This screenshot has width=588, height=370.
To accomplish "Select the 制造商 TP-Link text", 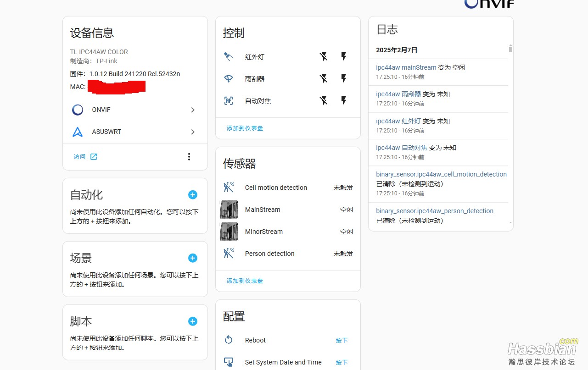I will (x=94, y=61).
